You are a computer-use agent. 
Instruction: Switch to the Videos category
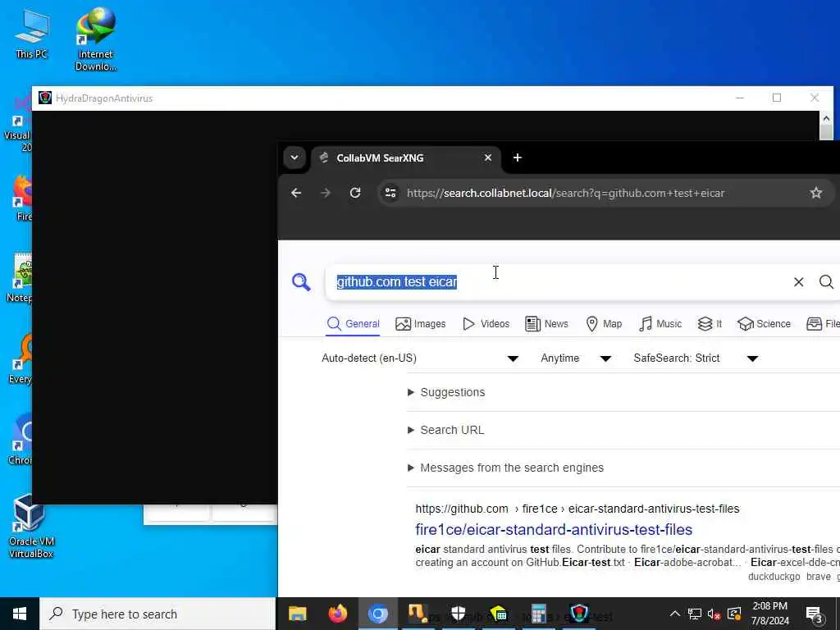(486, 323)
